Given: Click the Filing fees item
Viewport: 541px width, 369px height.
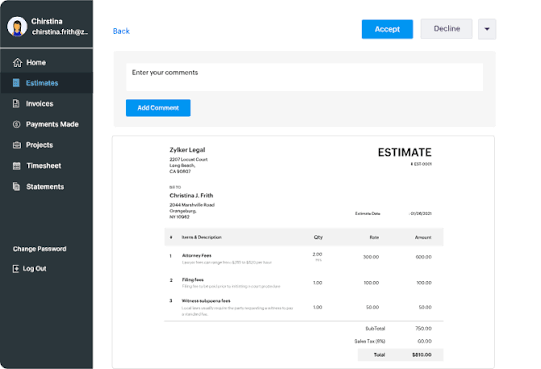Looking at the screenshot, I should (193, 280).
